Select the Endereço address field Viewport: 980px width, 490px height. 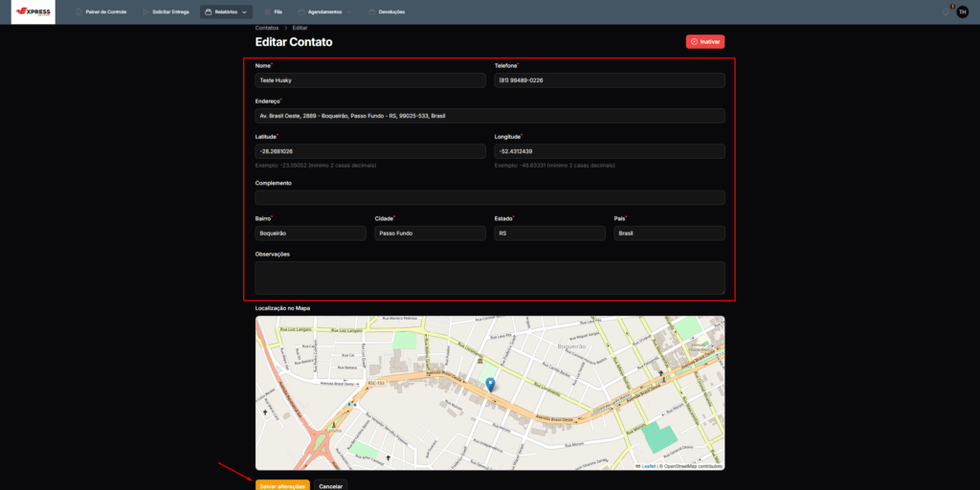click(490, 116)
